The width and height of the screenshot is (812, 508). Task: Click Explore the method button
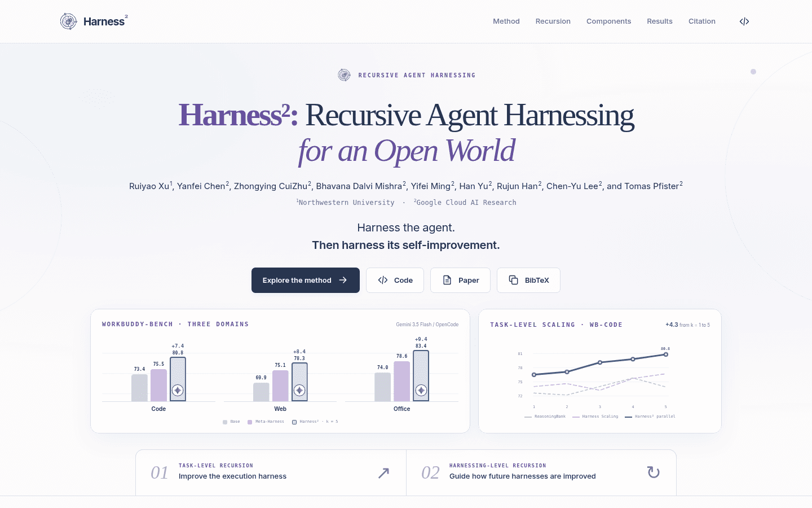(306, 280)
